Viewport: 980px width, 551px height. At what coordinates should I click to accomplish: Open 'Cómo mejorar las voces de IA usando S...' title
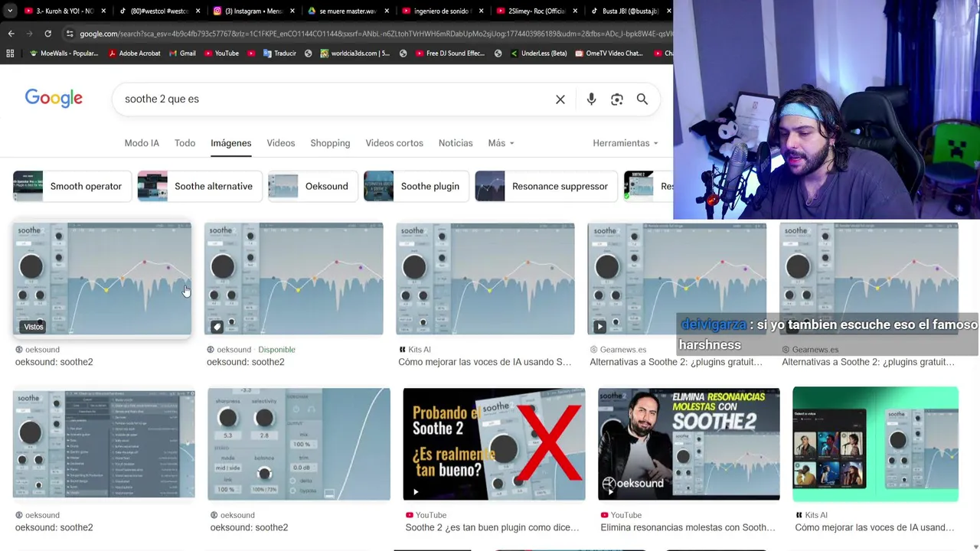[x=485, y=362]
